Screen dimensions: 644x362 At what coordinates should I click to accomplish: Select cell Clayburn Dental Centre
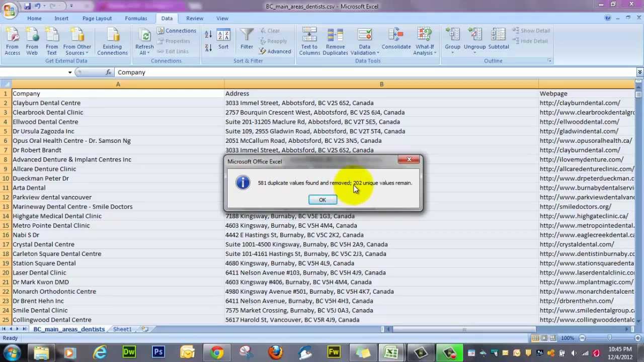point(118,103)
